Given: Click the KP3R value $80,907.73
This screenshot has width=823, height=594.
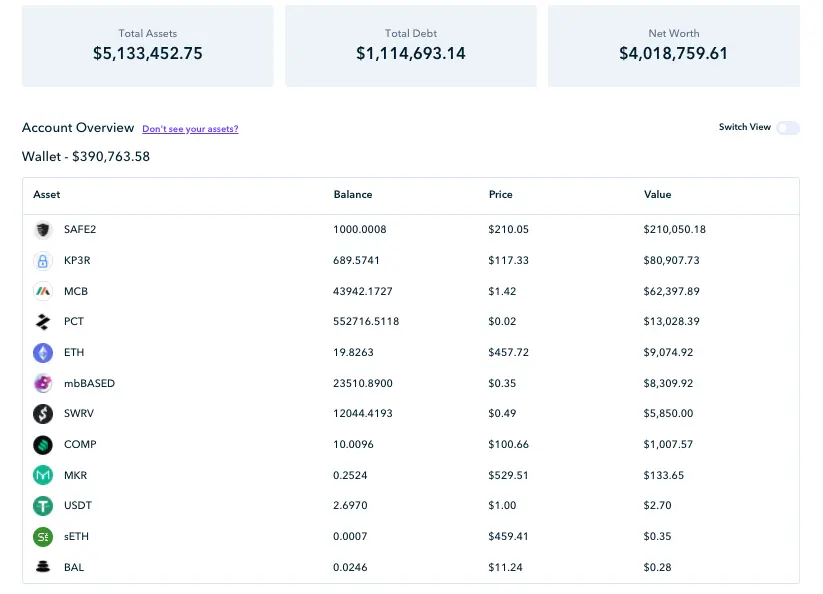Looking at the screenshot, I should 671,260.
